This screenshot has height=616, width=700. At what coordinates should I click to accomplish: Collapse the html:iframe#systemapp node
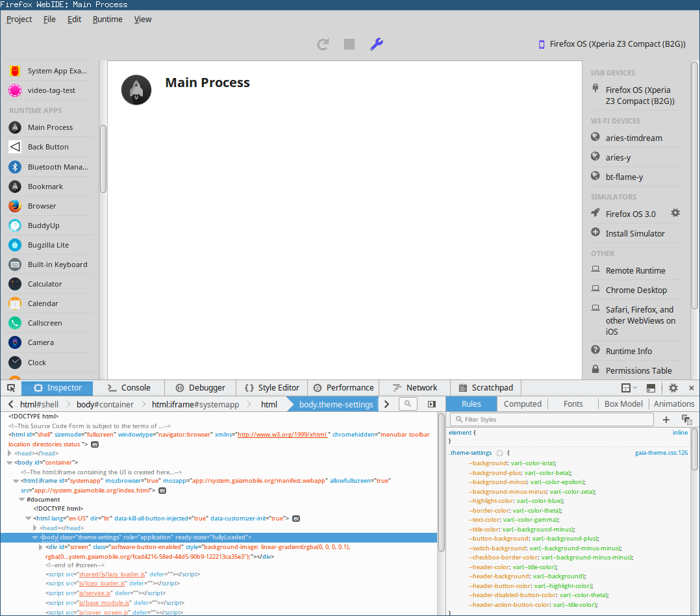pyautogui.click(x=16, y=481)
